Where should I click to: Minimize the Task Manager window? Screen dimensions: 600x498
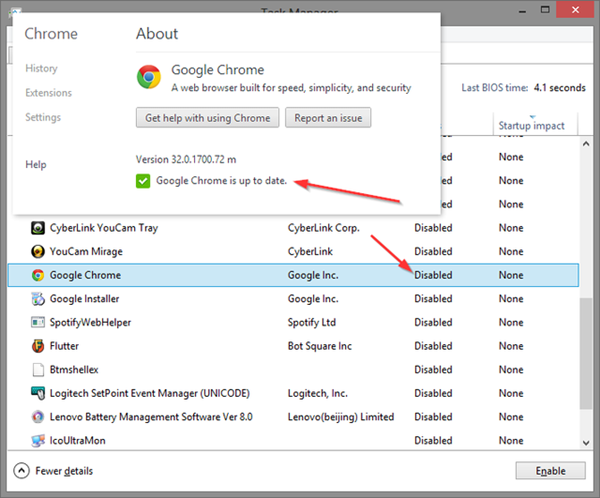tap(522, 11)
